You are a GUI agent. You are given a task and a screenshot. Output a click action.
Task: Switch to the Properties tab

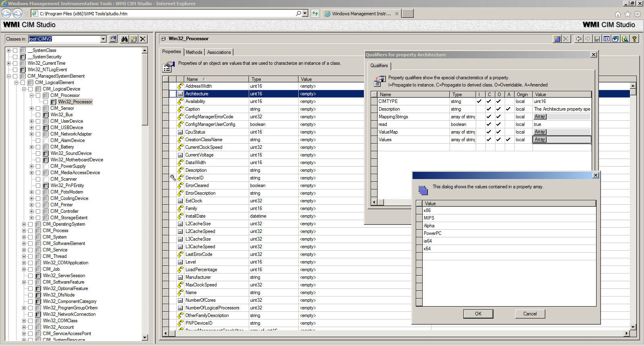pyautogui.click(x=171, y=51)
